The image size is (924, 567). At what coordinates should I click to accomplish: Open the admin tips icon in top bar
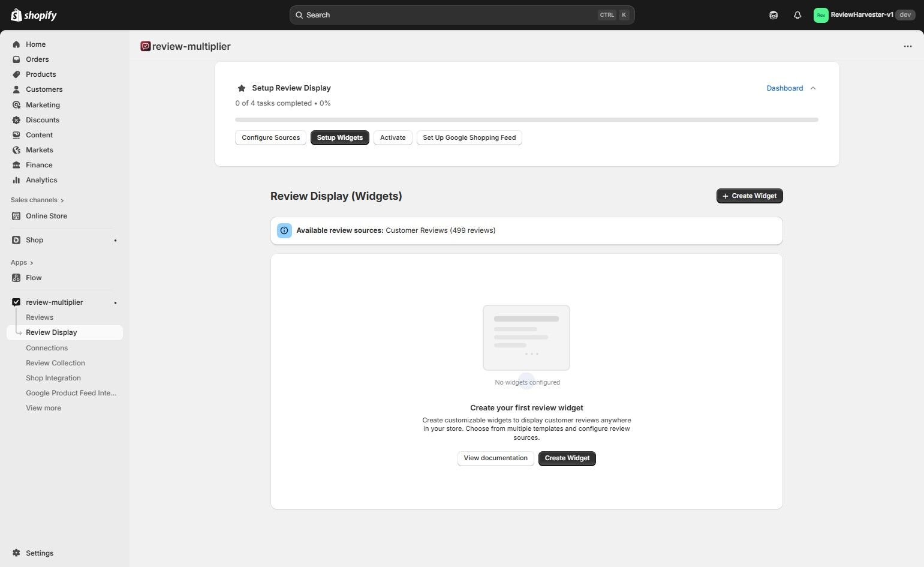[773, 14]
